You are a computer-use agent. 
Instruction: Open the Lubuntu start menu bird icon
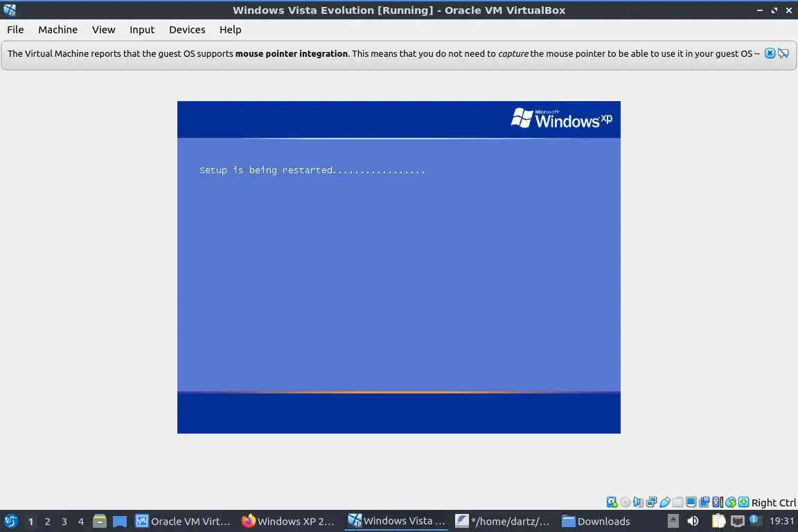(x=10, y=521)
